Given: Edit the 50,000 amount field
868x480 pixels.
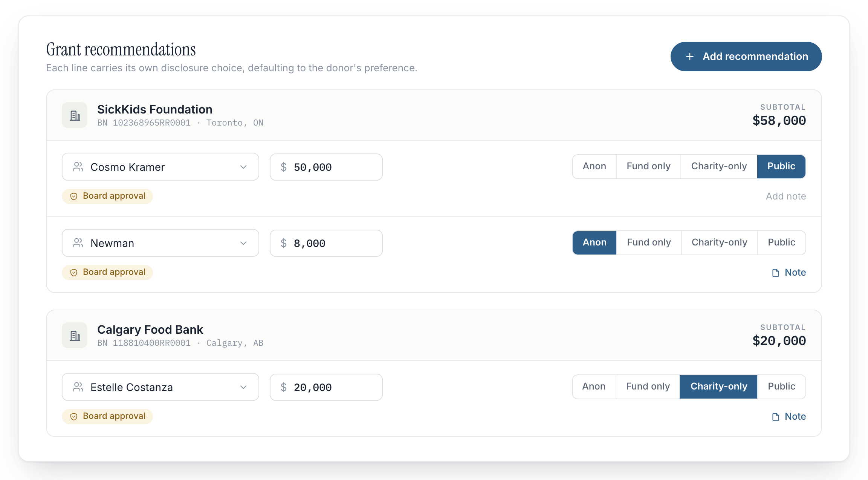Looking at the screenshot, I should click(326, 167).
